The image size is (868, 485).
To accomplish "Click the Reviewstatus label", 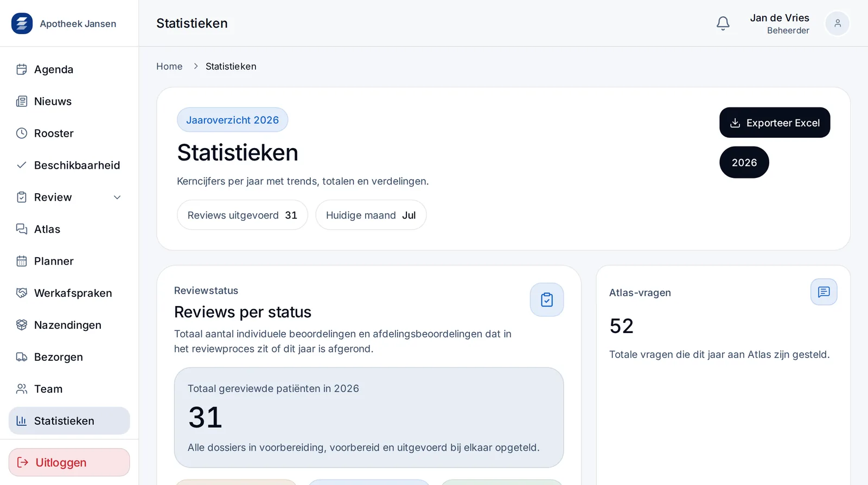I will coord(206,290).
